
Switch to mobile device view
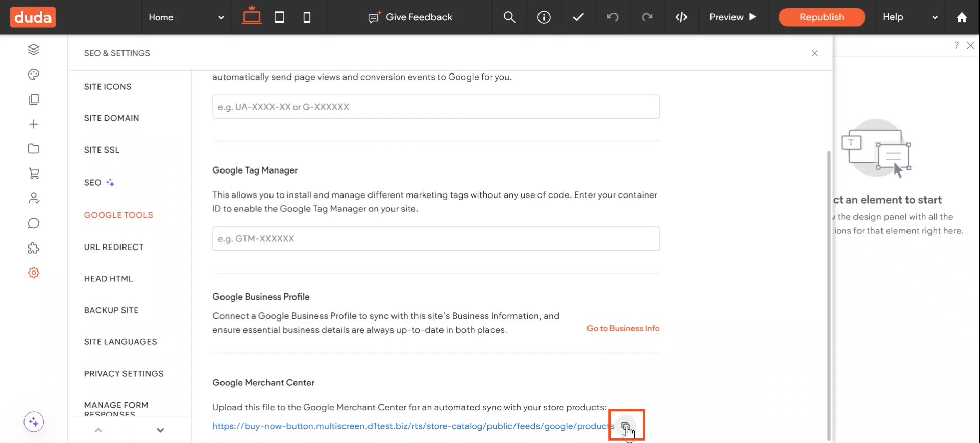307,17
